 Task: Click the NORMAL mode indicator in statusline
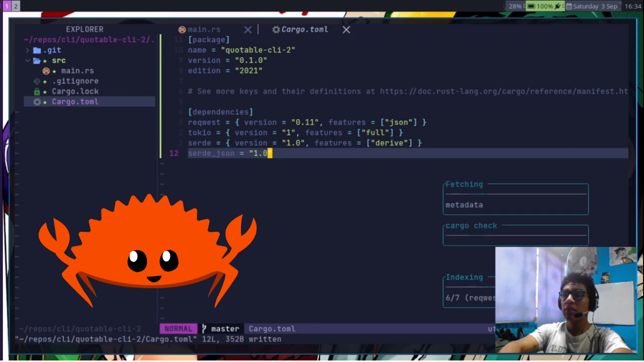click(178, 329)
